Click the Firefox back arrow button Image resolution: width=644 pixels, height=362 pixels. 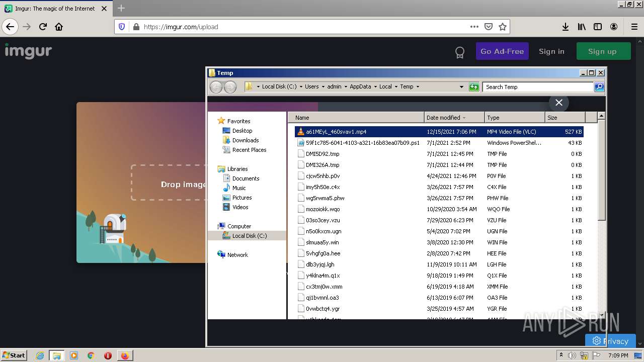pyautogui.click(x=10, y=27)
